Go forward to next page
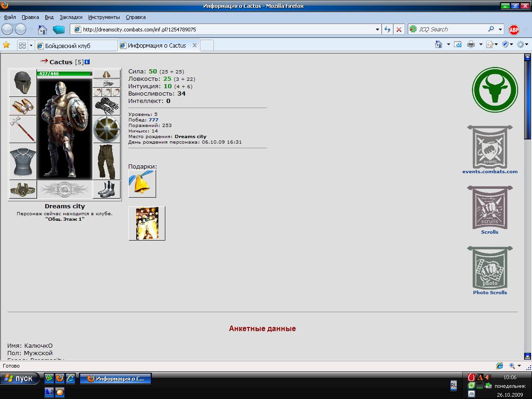This screenshot has width=532, height=399. [x=20, y=30]
